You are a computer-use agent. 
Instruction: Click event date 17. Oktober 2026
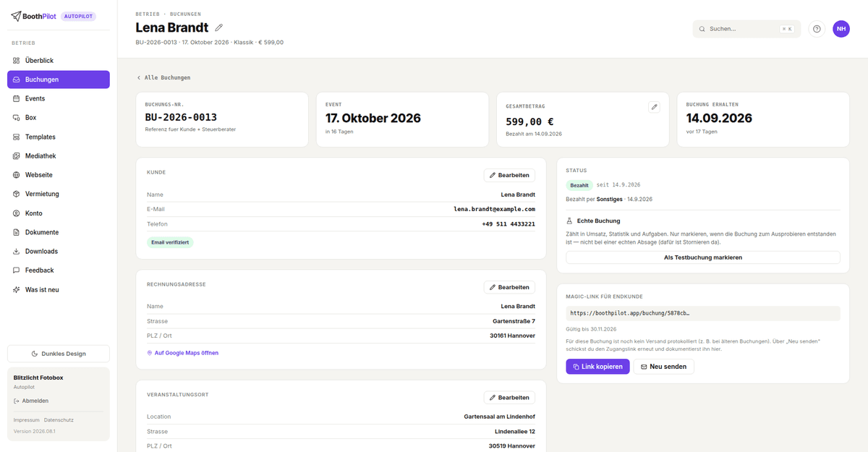pyautogui.click(x=373, y=118)
